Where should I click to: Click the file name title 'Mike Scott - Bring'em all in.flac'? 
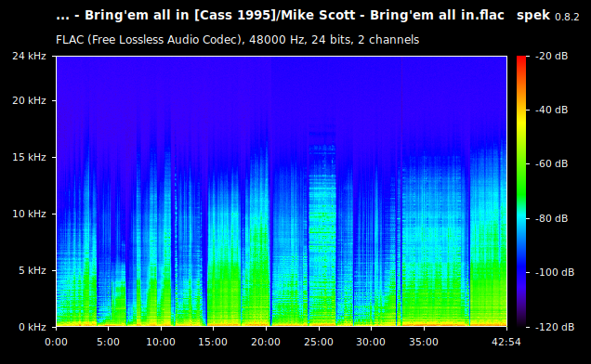(x=392, y=16)
